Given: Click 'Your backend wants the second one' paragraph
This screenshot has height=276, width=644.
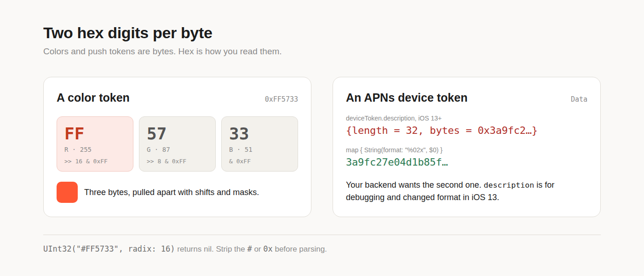Looking at the screenshot, I should point(450,191).
